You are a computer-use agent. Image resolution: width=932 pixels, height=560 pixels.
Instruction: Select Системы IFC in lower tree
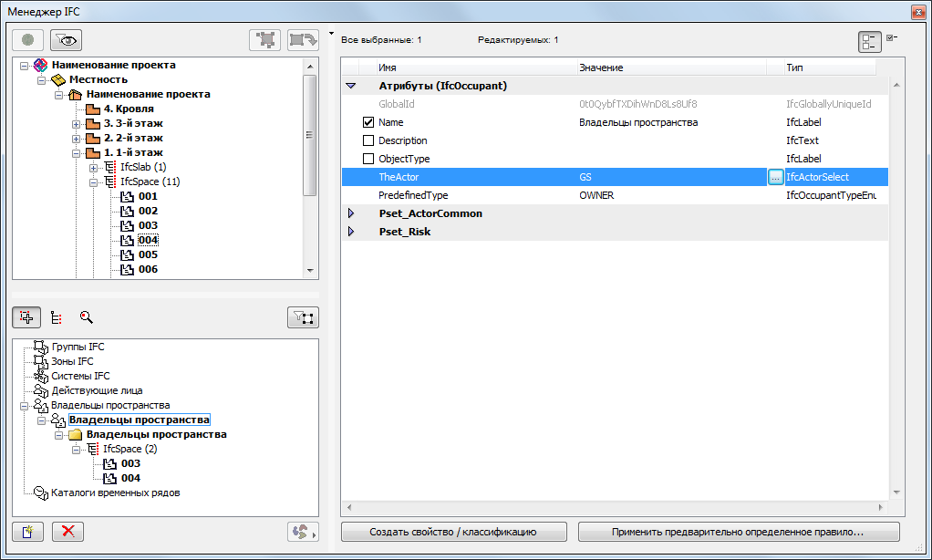coord(80,376)
